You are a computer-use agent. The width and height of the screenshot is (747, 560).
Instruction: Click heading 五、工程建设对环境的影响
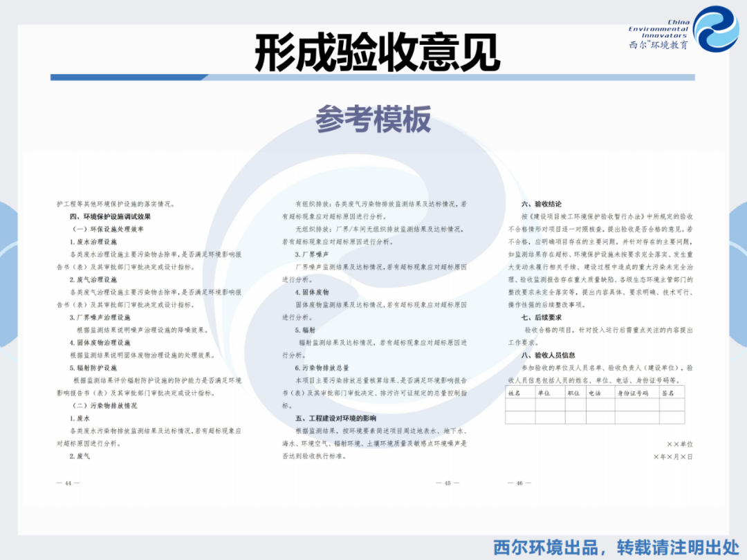point(335,418)
